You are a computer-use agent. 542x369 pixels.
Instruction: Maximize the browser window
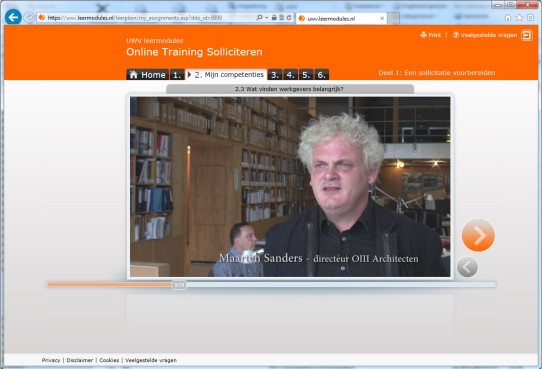pos(511,4)
